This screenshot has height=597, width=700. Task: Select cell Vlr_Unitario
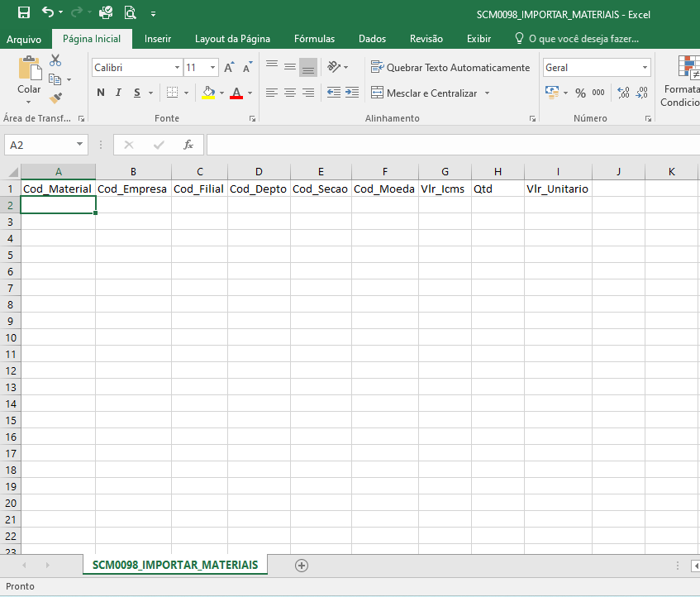click(558, 189)
